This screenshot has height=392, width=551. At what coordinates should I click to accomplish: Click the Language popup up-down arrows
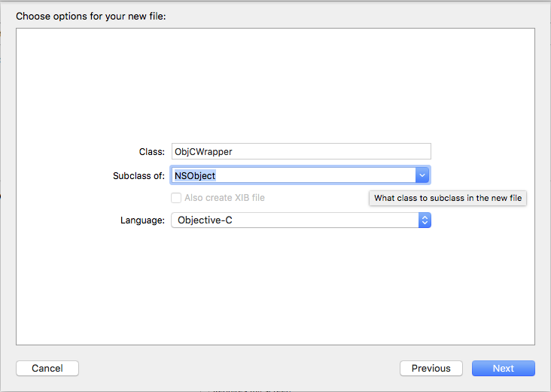425,220
